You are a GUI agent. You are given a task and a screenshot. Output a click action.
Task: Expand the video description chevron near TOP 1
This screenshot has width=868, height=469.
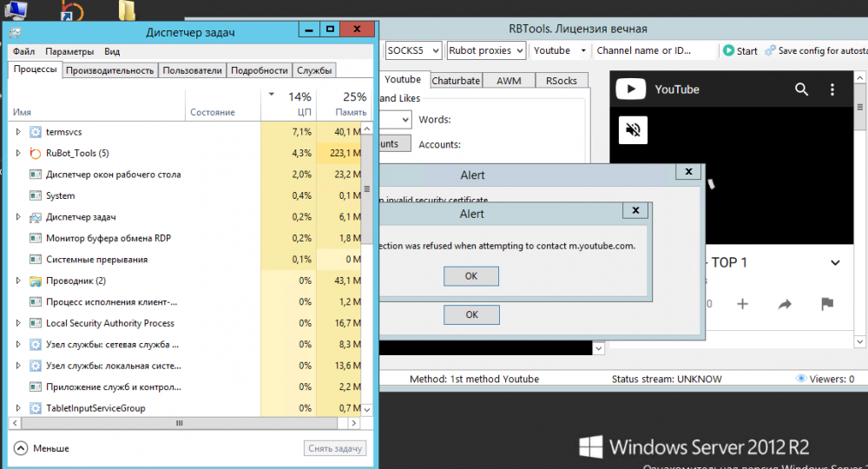835,262
